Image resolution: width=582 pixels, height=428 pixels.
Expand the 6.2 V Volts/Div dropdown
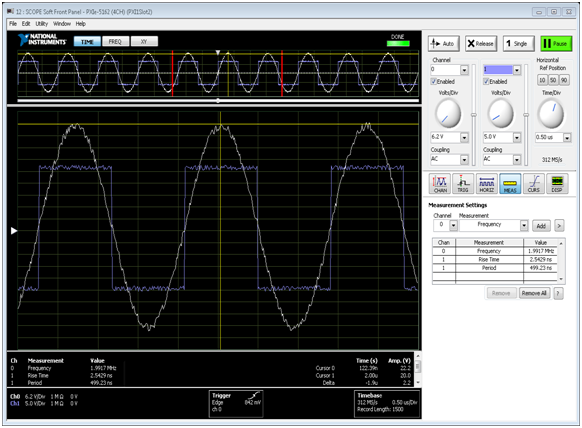(464, 137)
